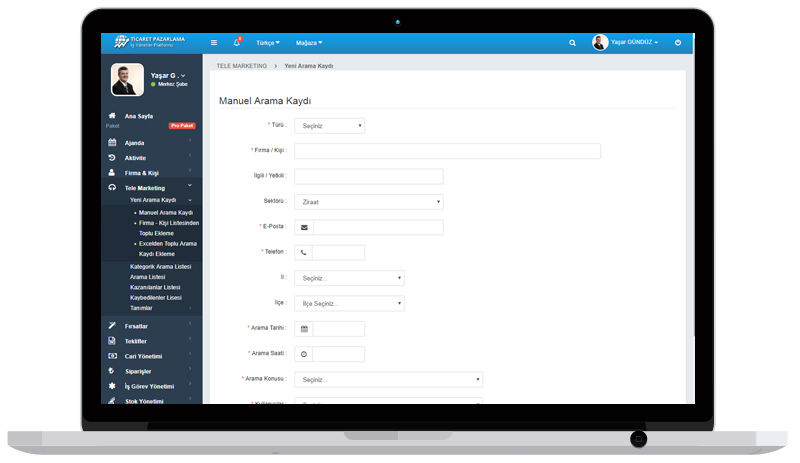Focus the Arama Saati time field
Viewport: 800px width, 463px height.
(339, 354)
